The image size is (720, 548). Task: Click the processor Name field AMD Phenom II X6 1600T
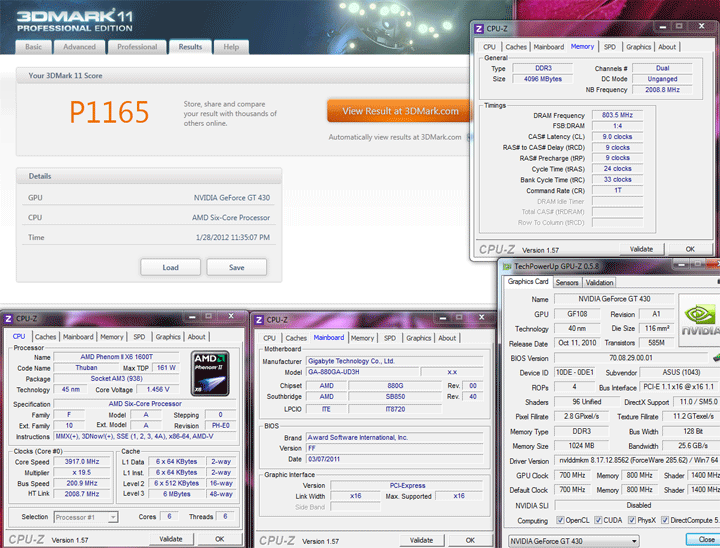pos(116,357)
